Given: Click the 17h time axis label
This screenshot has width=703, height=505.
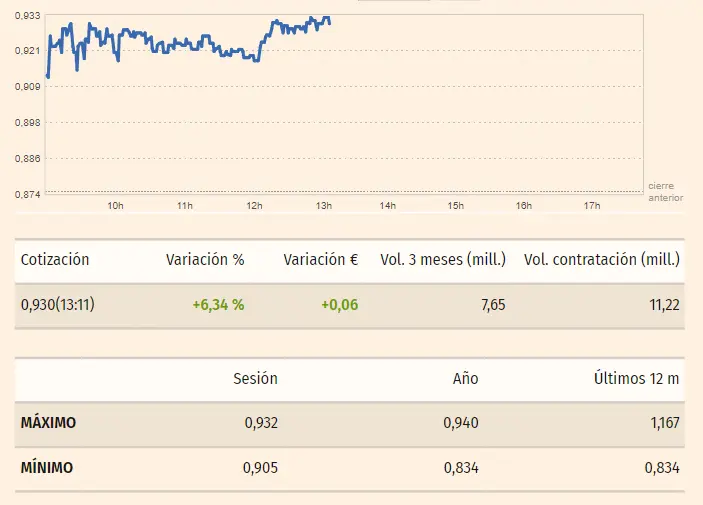Looking at the screenshot, I should (591, 207).
